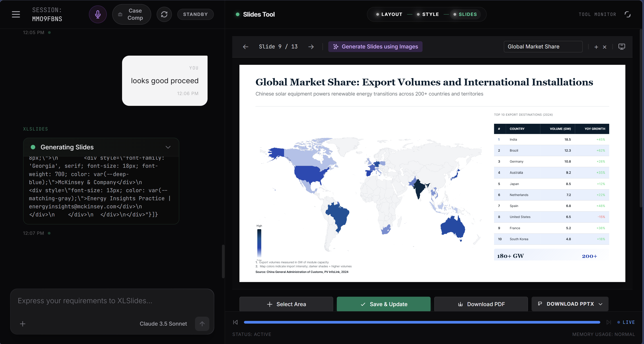
Task: Go to the previous slide arrow
Action: point(245,47)
